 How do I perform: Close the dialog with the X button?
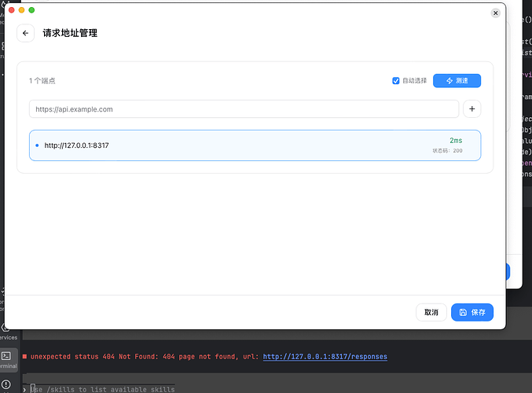pos(495,13)
